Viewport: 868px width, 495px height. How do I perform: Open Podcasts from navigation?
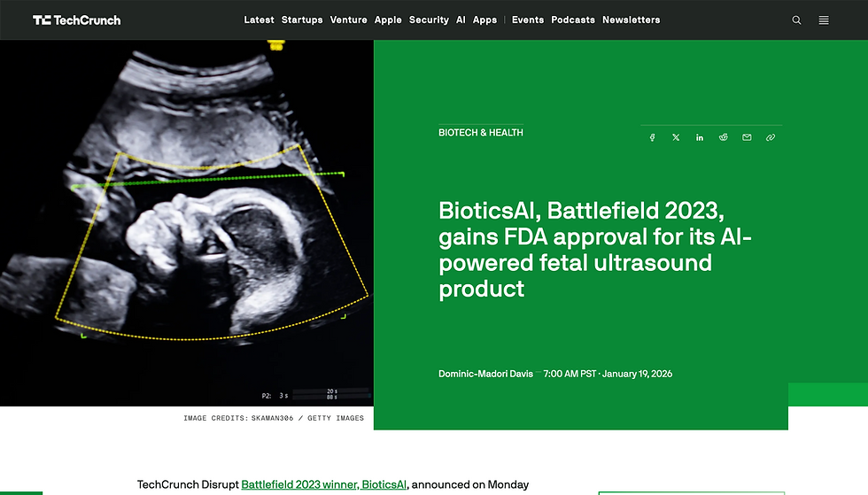coord(573,20)
